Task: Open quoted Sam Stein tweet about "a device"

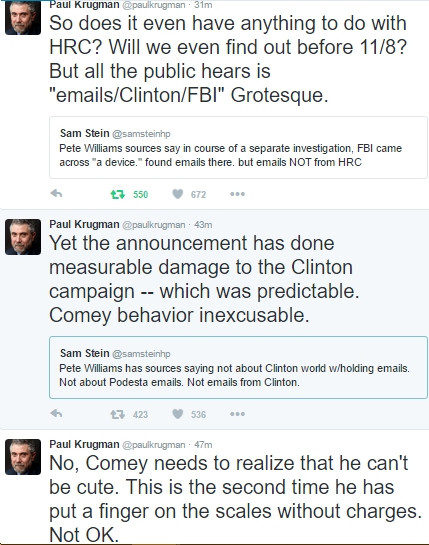Action: click(238, 148)
